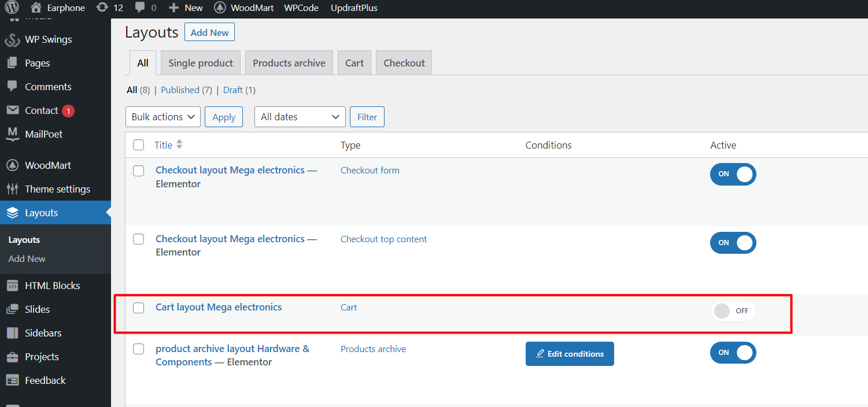Open the 12 pending updates icon

102,8
